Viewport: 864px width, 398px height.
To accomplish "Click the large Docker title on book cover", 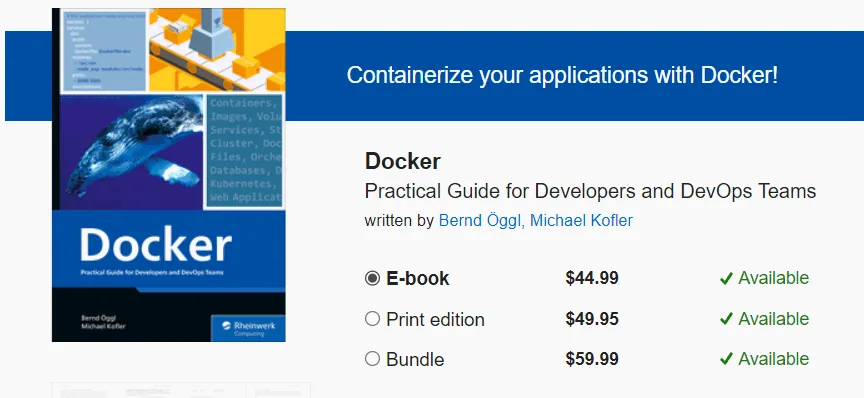I will [x=156, y=245].
